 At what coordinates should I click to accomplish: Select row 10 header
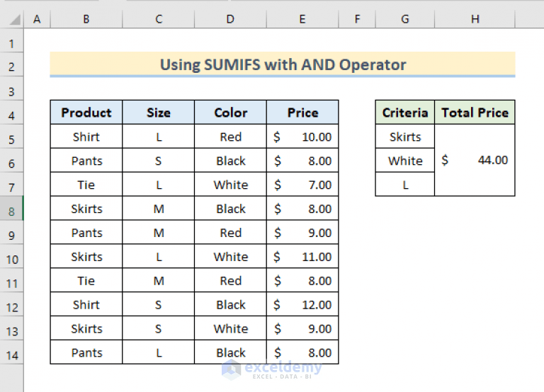(11, 256)
